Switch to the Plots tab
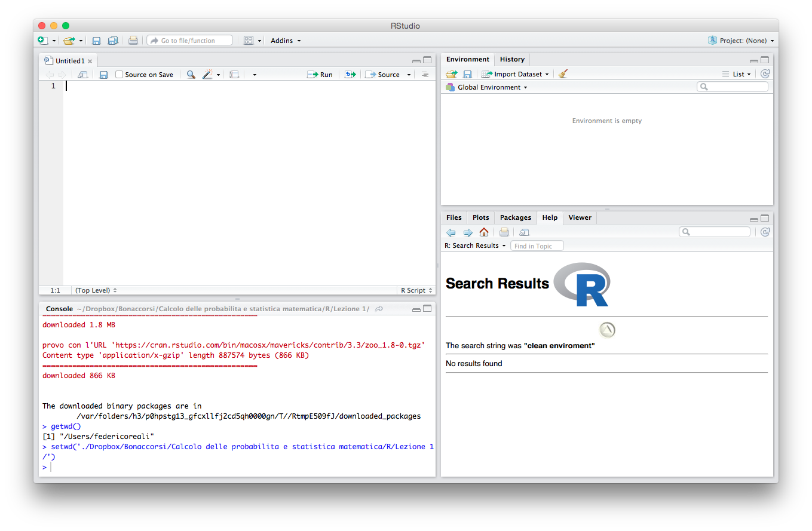 coord(481,217)
